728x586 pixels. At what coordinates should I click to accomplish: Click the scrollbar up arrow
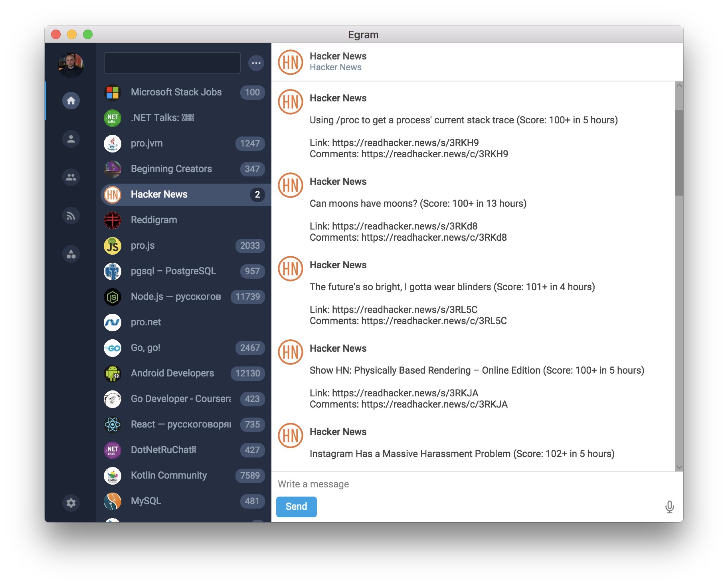[x=679, y=85]
